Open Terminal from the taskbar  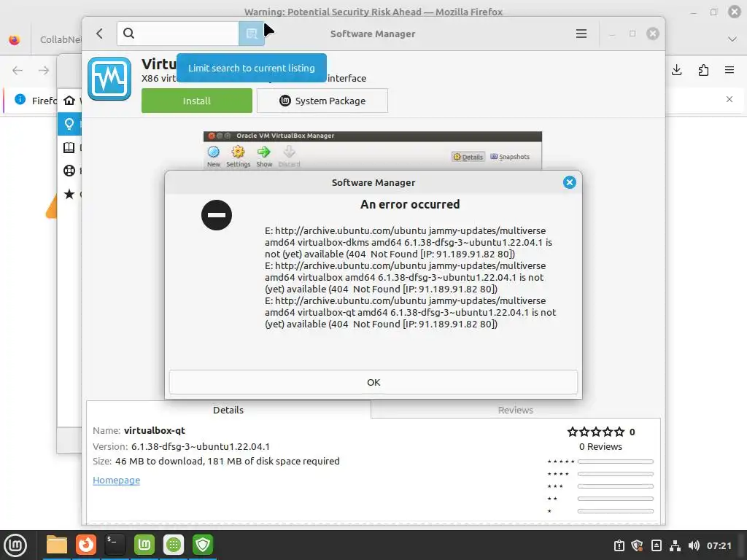tap(115, 545)
